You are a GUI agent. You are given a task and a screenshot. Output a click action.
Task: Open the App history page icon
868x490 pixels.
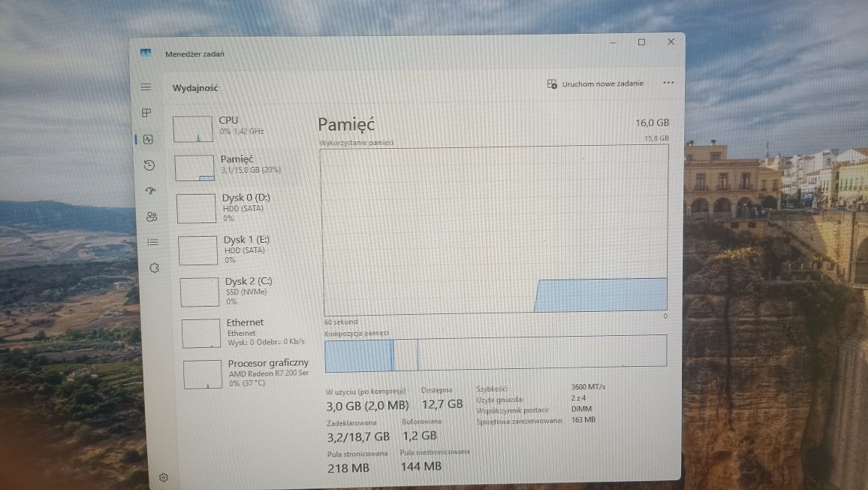click(x=149, y=165)
